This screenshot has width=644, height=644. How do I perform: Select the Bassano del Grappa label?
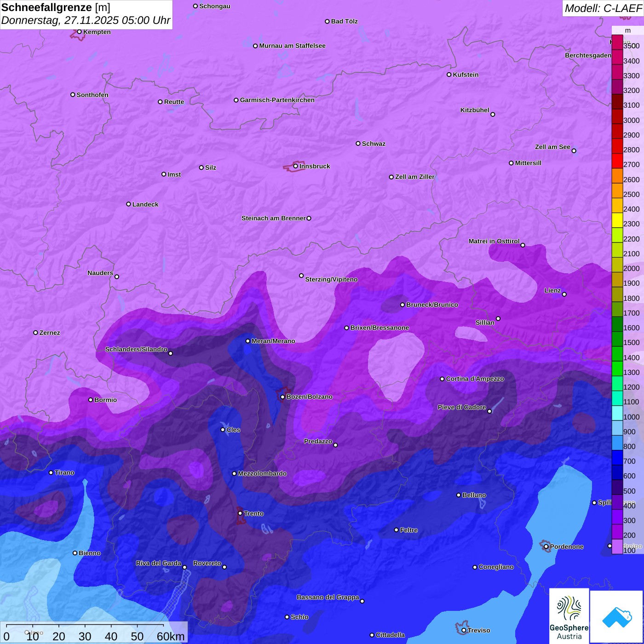pyautogui.click(x=328, y=597)
